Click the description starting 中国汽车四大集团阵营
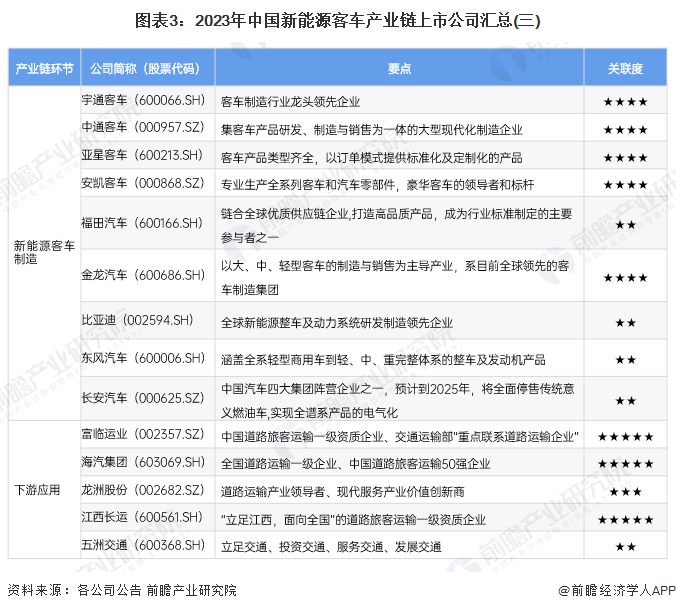The height and width of the screenshot is (611, 676). [x=398, y=401]
